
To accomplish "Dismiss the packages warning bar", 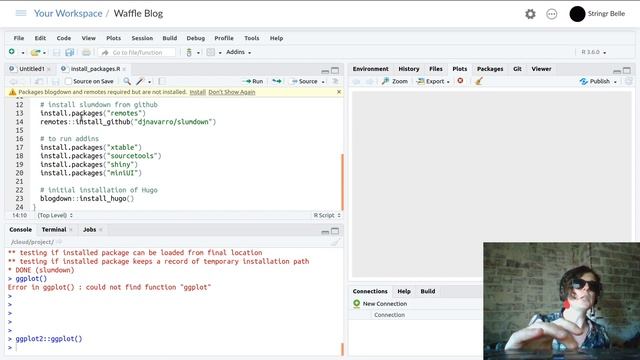I will tap(339, 92).
